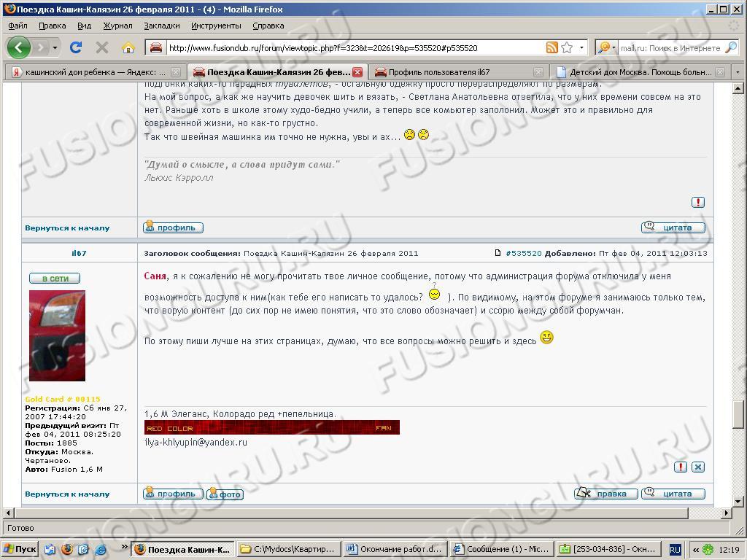Viewport: 747px width, 560px height.
Task: Quote the upper post with цитата
Action: (673, 227)
